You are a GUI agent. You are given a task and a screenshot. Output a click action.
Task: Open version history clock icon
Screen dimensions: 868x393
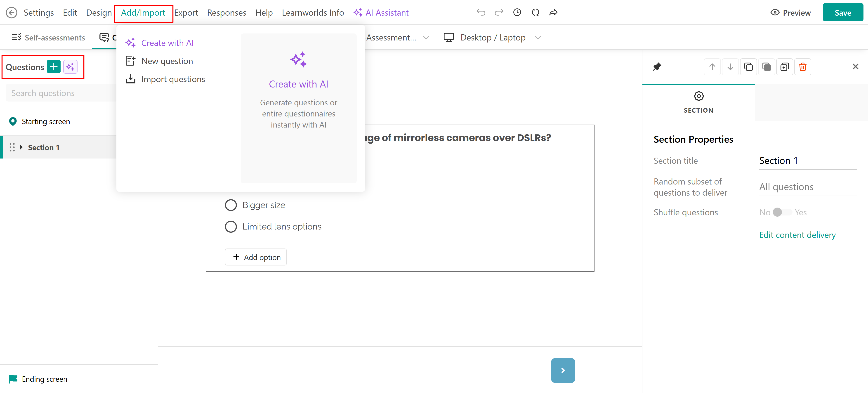pyautogui.click(x=517, y=12)
